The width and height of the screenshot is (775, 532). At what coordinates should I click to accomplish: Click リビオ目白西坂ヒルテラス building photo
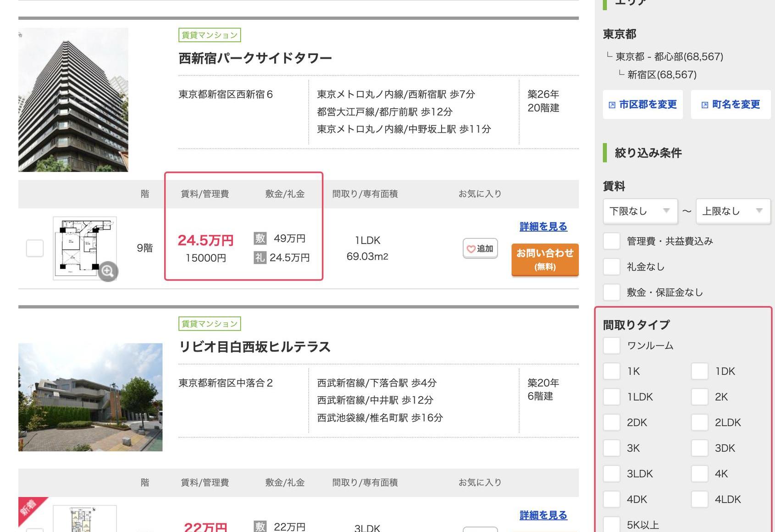coord(90,397)
